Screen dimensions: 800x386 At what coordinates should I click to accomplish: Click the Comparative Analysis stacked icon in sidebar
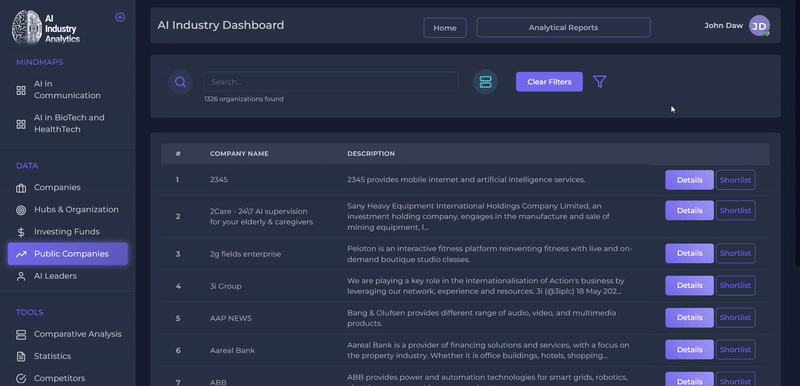21,334
